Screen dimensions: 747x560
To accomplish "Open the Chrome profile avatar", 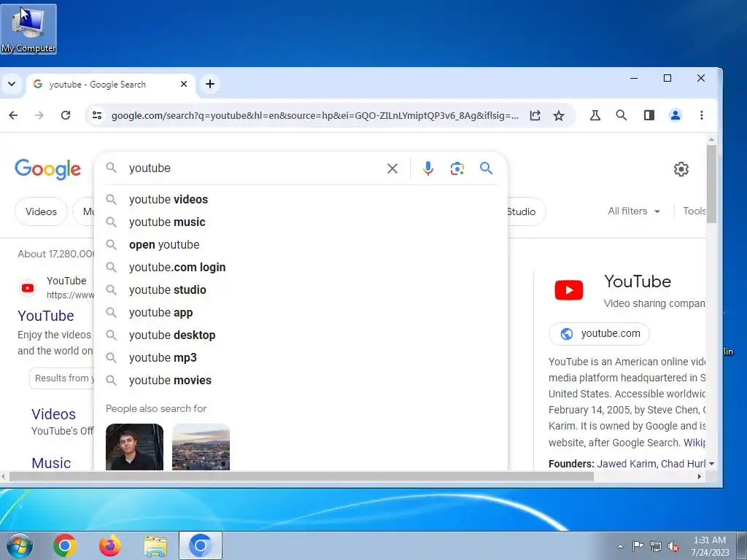I will click(675, 115).
